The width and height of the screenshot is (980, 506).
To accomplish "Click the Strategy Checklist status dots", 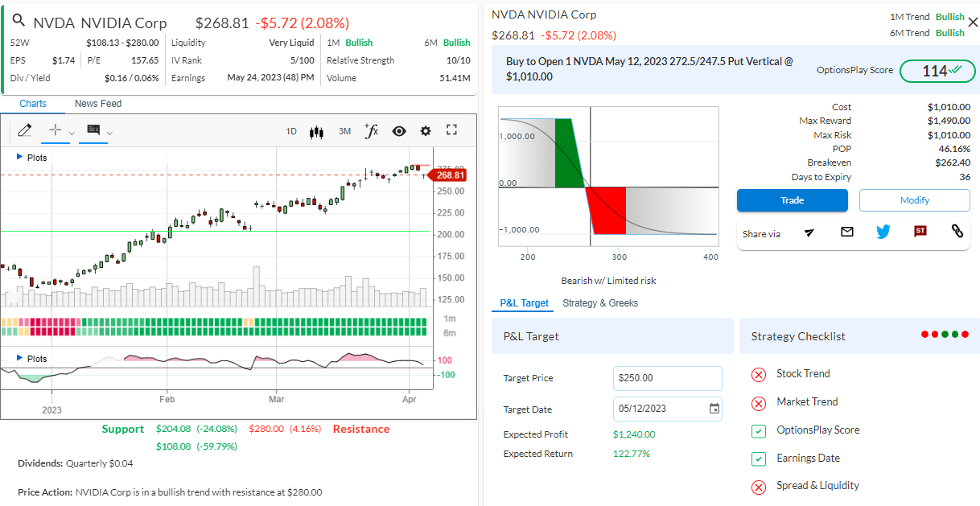I will pyautogui.click(x=945, y=335).
